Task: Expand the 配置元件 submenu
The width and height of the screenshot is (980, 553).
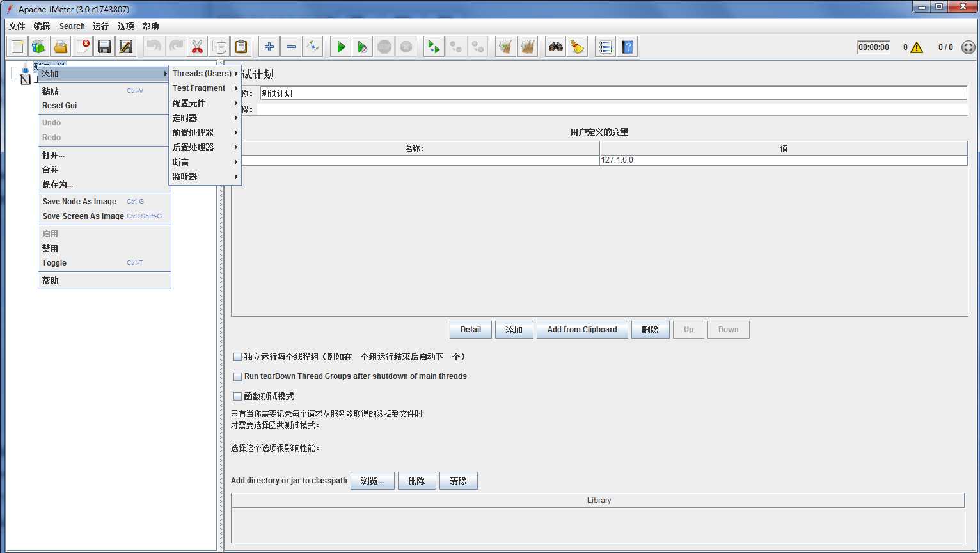Action: [x=205, y=103]
